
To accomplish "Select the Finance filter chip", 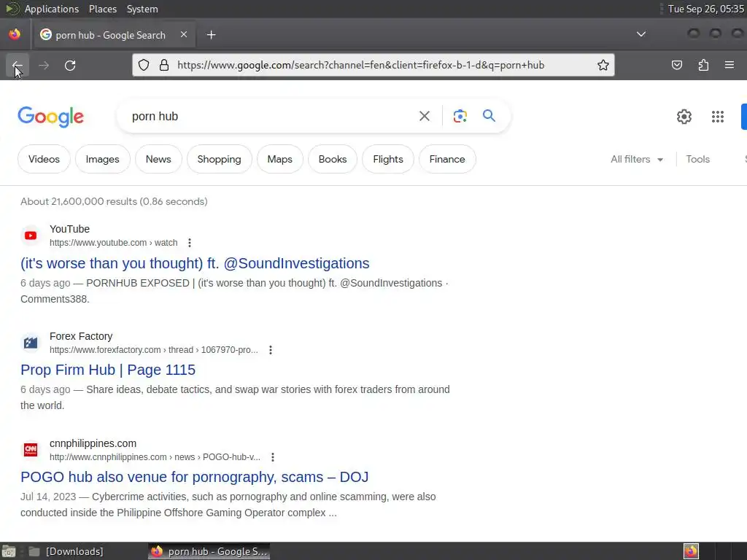I will click(447, 159).
